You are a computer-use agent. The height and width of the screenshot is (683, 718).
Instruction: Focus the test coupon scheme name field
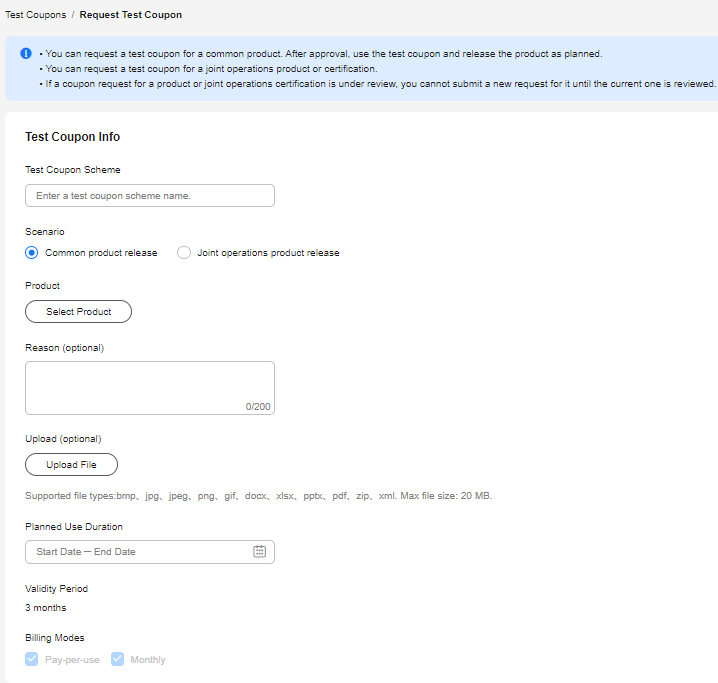[x=150, y=195]
